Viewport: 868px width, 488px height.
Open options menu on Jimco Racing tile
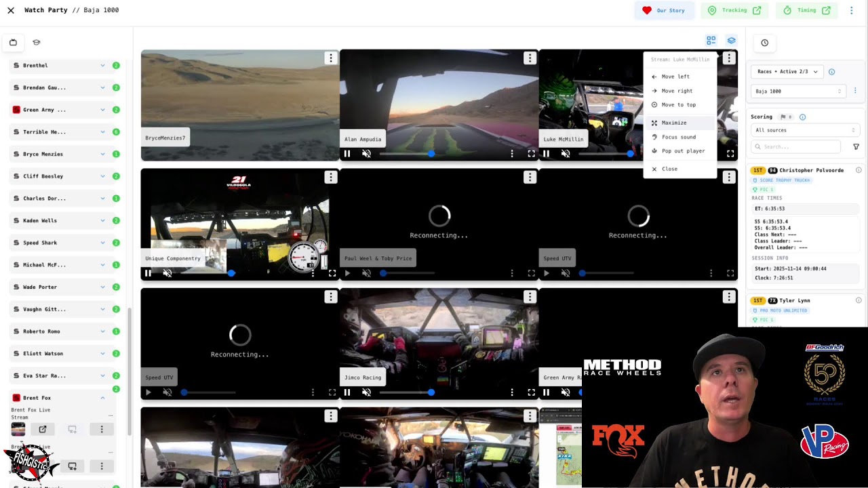point(530,296)
